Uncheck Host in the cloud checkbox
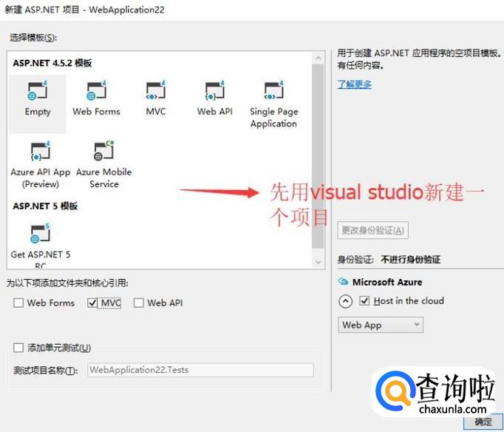Viewport: 504px width, 432px height. 364,301
